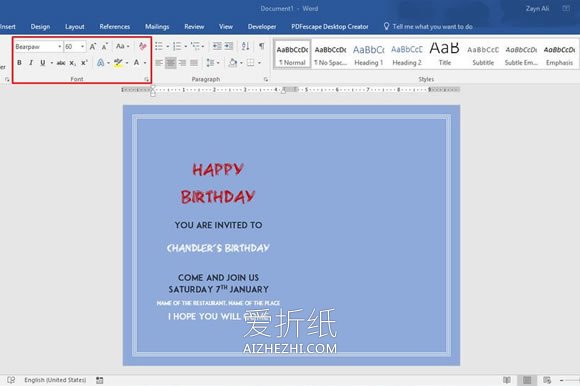This screenshot has width=580, height=386.
Task: Start a numbered list
Action: pos(178,46)
